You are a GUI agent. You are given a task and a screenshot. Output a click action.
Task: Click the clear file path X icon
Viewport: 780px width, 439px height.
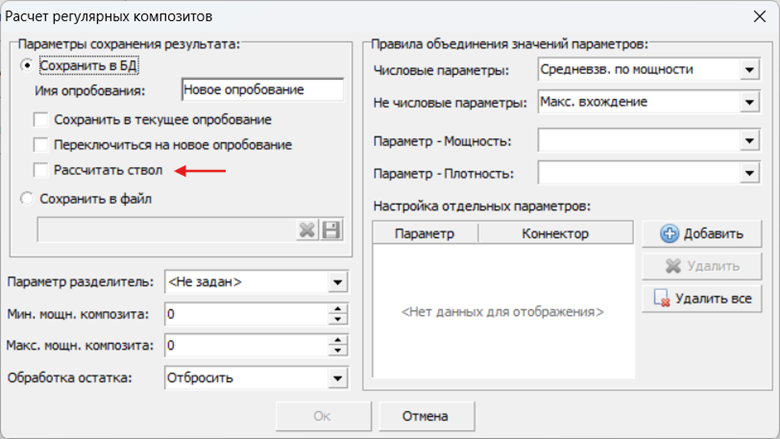(x=308, y=230)
